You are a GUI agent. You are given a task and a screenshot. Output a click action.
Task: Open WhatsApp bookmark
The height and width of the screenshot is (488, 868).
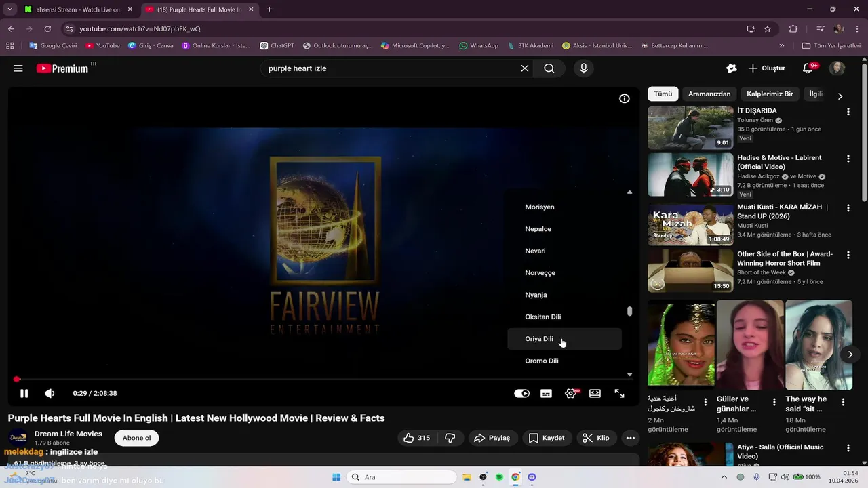(x=479, y=45)
